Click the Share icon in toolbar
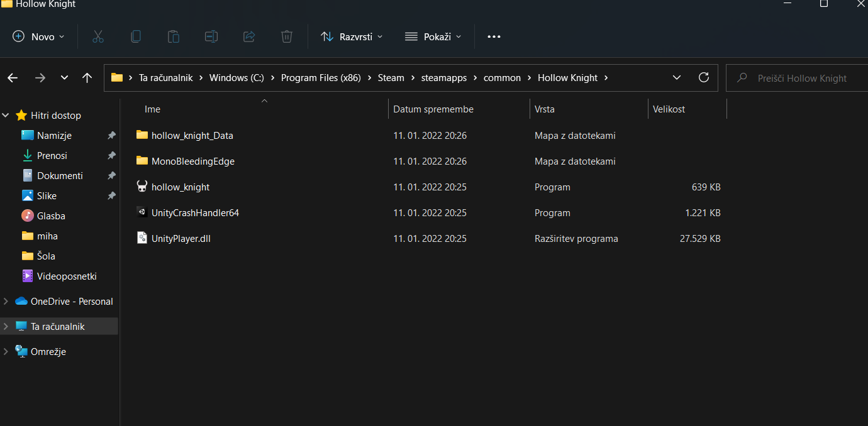Screen dimensions: 868x426 tap(249, 36)
